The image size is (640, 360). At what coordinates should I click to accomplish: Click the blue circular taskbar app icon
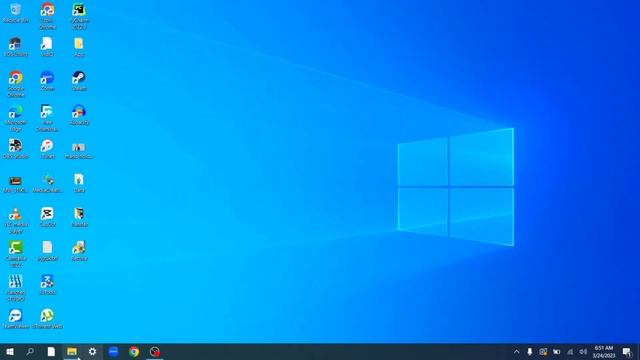click(113, 351)
